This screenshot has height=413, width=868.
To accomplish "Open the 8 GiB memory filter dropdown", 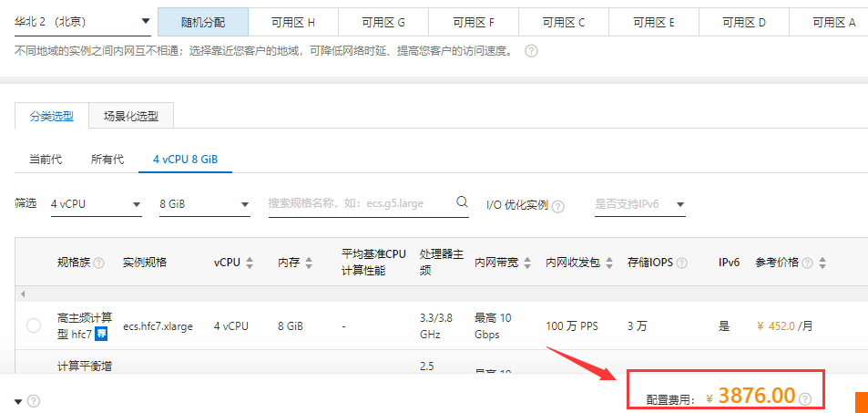I will (x=204, y=204).
